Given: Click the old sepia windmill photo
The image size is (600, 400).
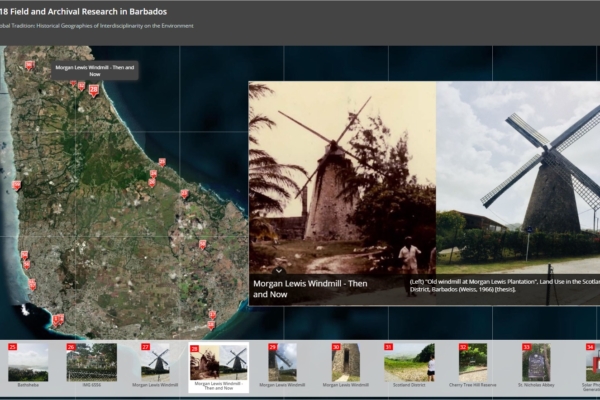Looking at the screenshot, I should pyautogui.click(x=342, y=175).
